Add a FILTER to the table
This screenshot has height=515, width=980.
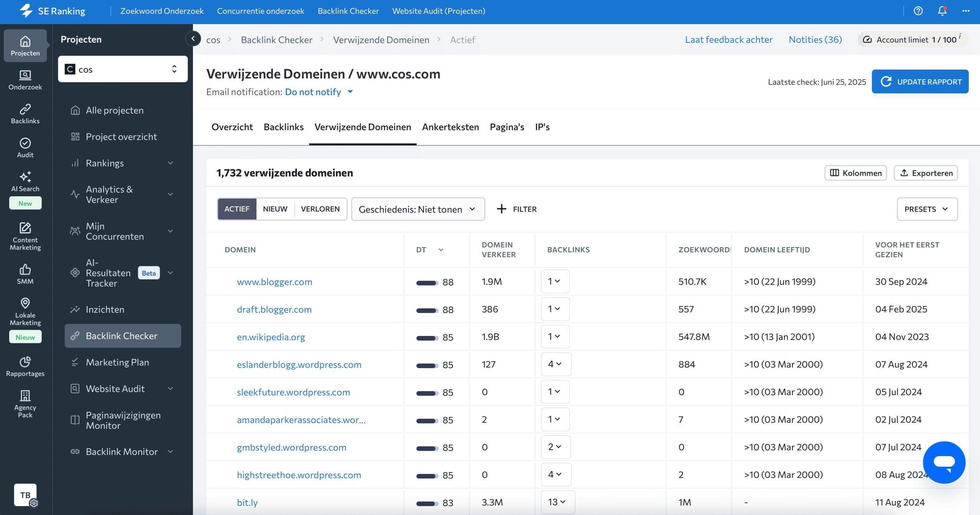517,209
